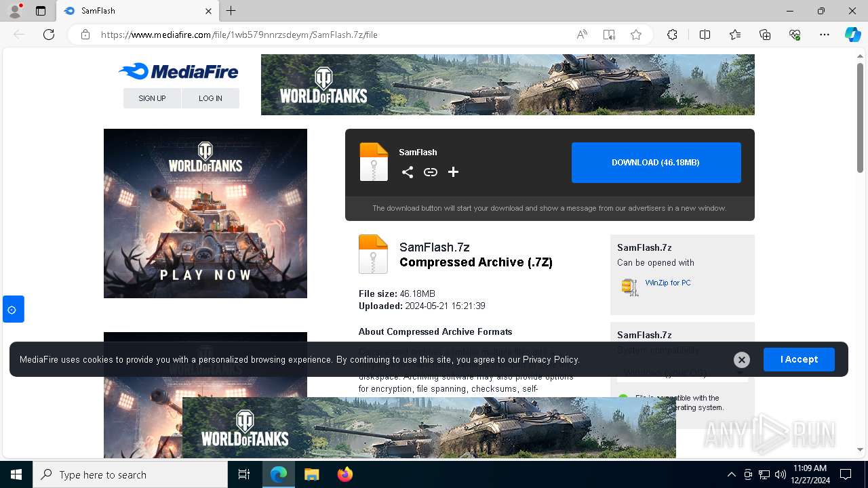The height and width of the screenshot is (488, 868).
Task: Open Read aloud in address bar
Action: pyautogui.click(x=582, y=35)
